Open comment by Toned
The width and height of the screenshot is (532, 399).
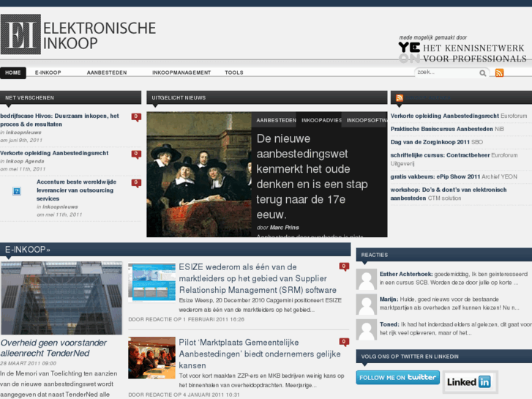pos(456,329)
